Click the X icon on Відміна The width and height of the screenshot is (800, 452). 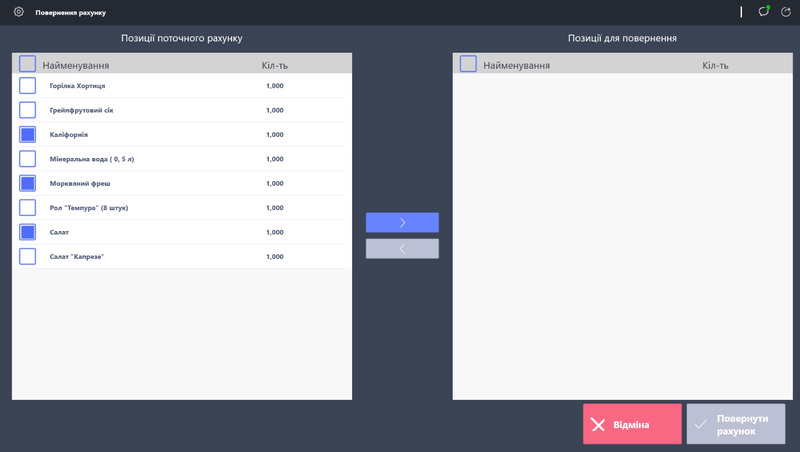pos(598,425)
